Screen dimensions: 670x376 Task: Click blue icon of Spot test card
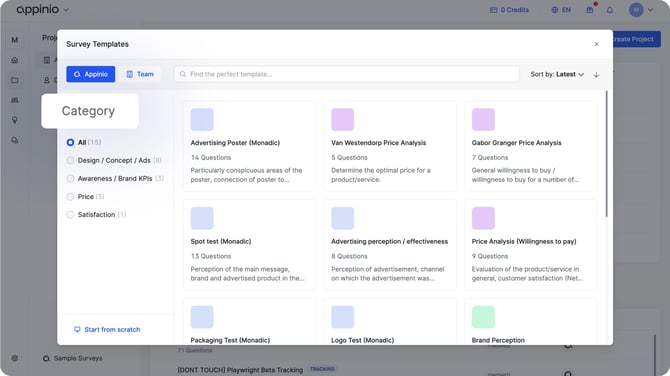coord(202,218)
